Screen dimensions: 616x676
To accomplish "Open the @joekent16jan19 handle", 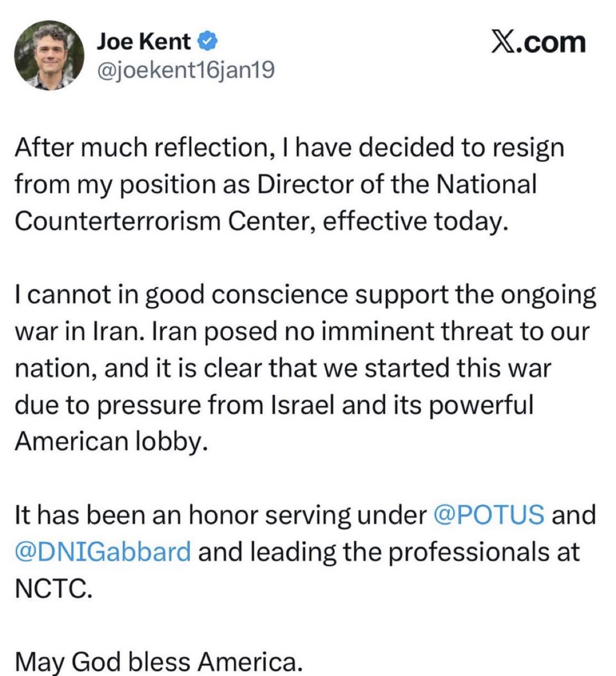I will click(186, 71).
